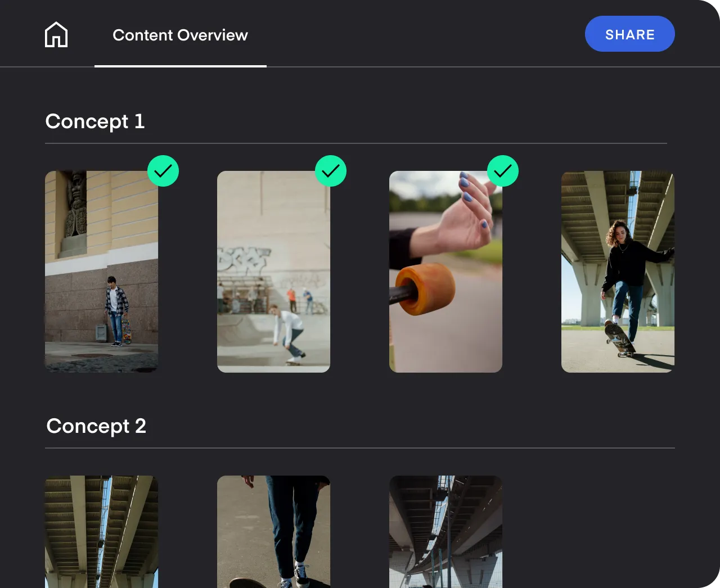Click the checkmark icon on the wheel close-up
Viewport: 720px width, 588px height.
(x=503, y=171)
